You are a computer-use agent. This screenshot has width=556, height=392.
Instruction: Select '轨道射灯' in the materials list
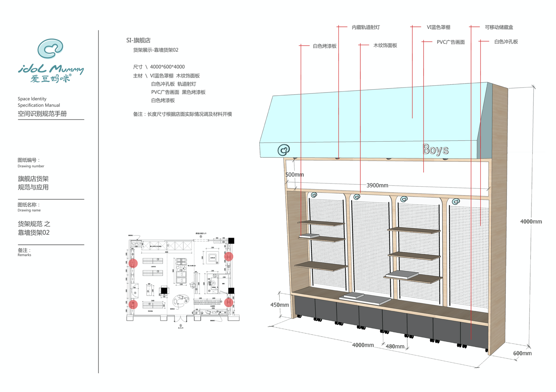click(x=187, y=84)
